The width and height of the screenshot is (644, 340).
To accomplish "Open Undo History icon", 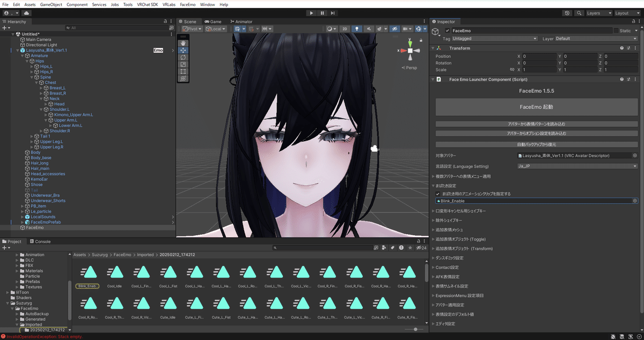I will pyautogui.click(x=568, y=13).
